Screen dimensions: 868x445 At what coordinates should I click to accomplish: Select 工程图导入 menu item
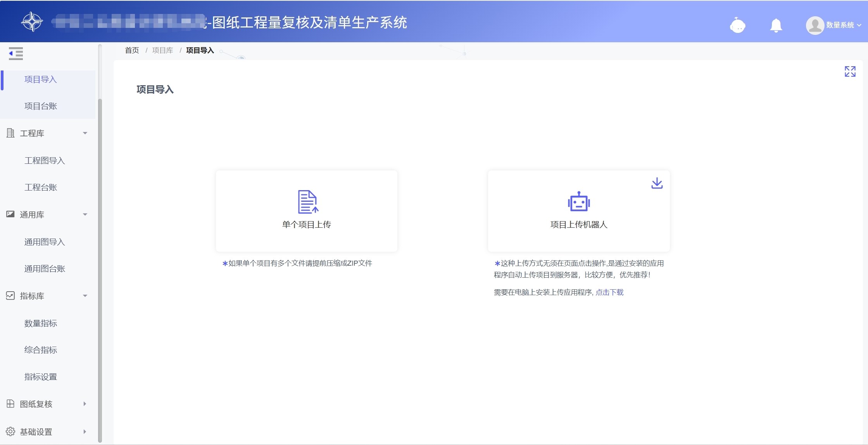coord(45,160)
